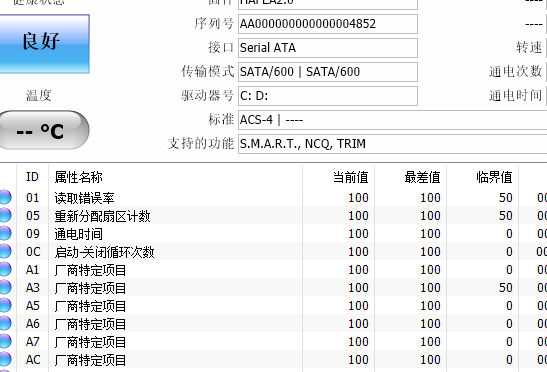The image size is (547, 372).
Task: Click the 驱动器号 label
Action: (208, 95)
